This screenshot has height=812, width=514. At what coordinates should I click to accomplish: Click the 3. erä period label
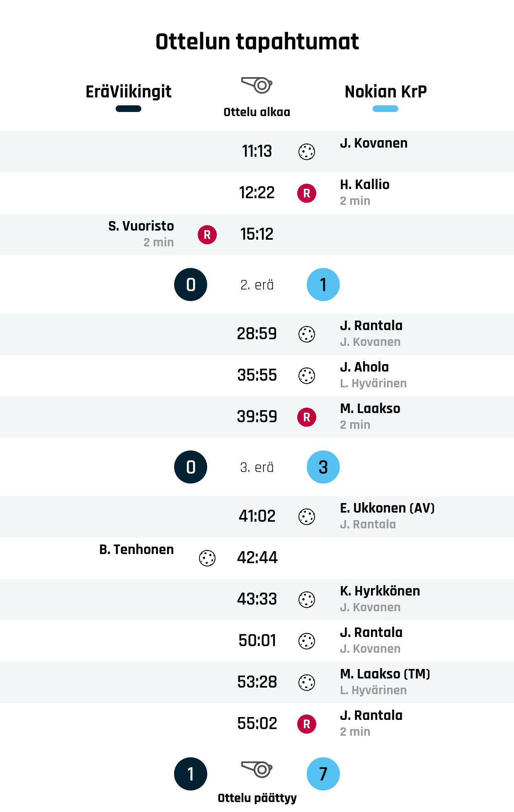coord(257,467)
